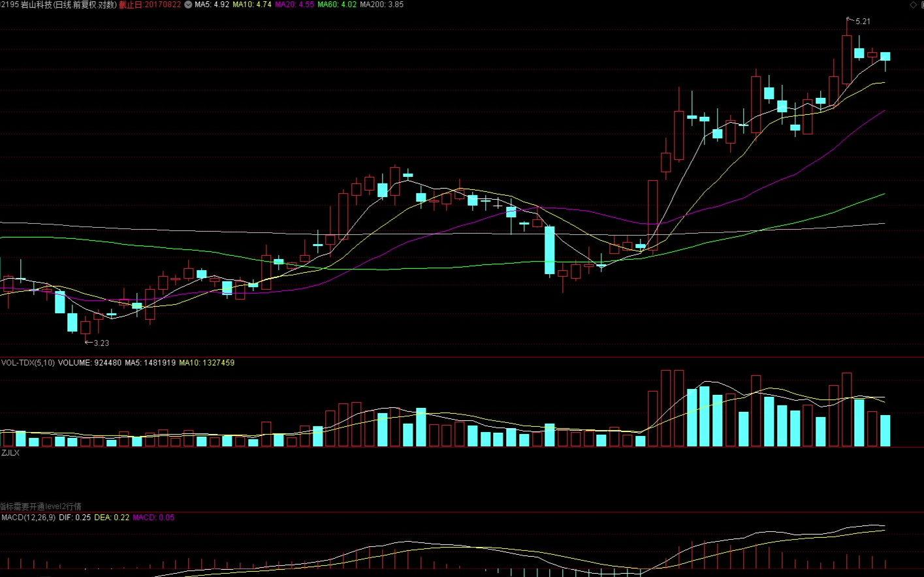Select the 截止日:20170822 date label
Screen dimensions: 924x577
tap(150, 5)
